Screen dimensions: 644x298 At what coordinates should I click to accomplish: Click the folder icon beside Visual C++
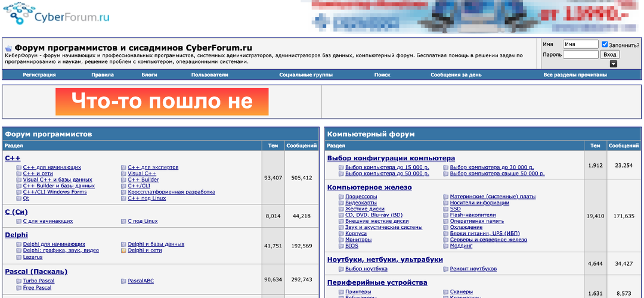click(x=123, y=173)
